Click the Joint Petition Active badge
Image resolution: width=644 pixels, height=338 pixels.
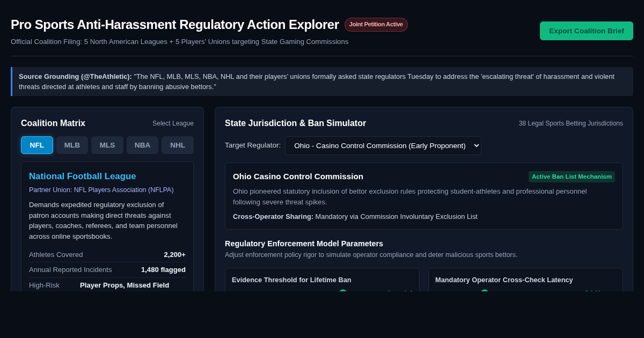pos(376,25)
